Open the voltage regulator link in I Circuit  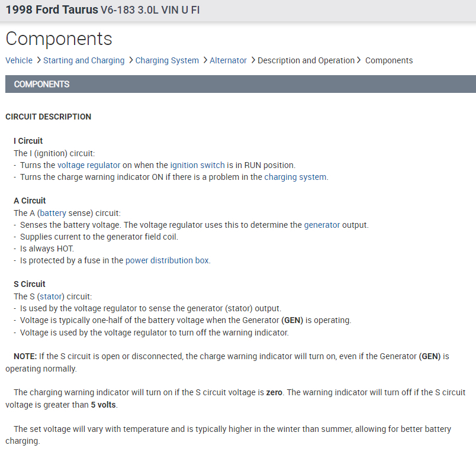(89, 165)
